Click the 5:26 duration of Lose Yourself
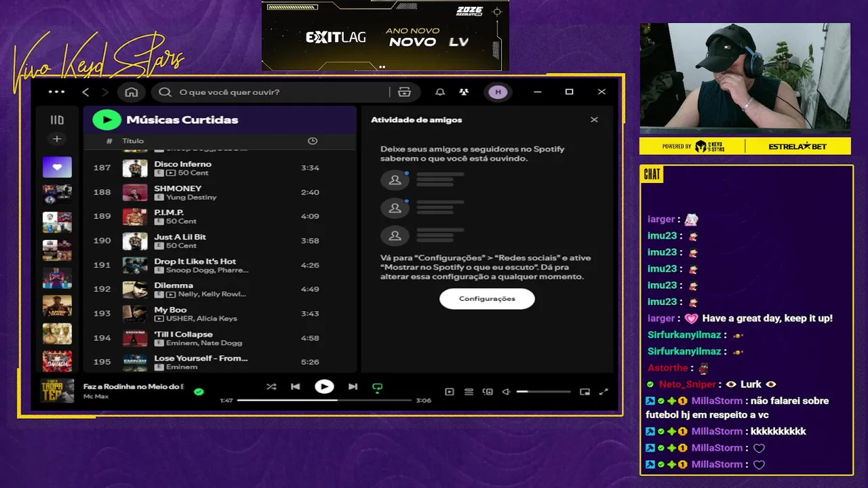This screenshot has width=868, height=488. pyautogui.click(x=309, y=362)
